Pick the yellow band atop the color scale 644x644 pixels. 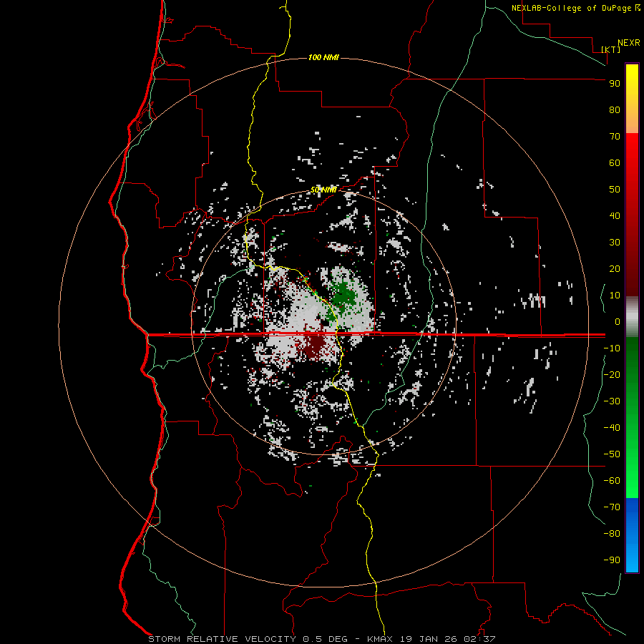point(632,99)
